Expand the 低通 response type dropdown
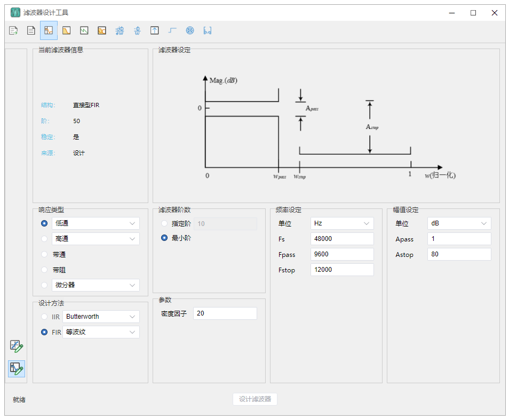Screen dimensions: 509x420 pyautogui.click(x=96, y=223)
